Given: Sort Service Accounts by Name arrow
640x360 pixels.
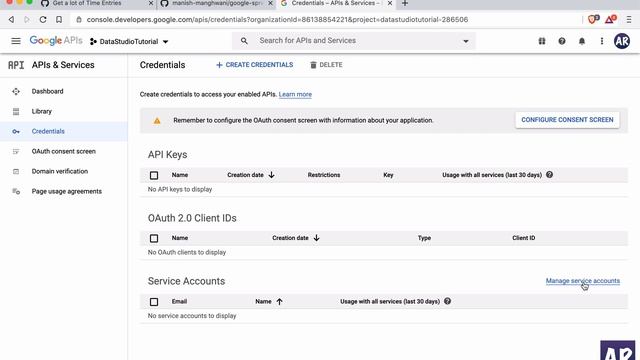Looking at the screenshot, I should pos(279,302).
